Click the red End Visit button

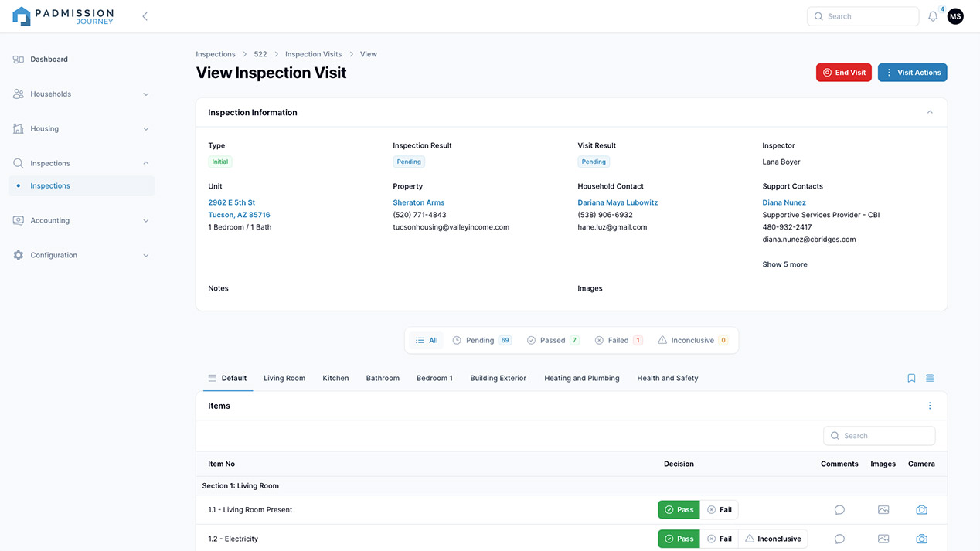pyautogui.click(x=843, y=73)
